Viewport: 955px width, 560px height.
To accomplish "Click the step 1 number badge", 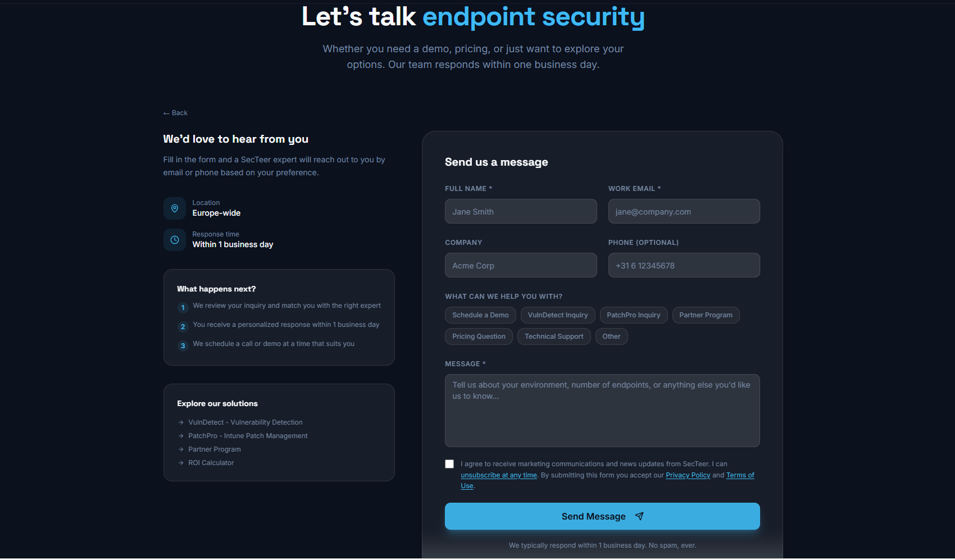I will point(183,307).
